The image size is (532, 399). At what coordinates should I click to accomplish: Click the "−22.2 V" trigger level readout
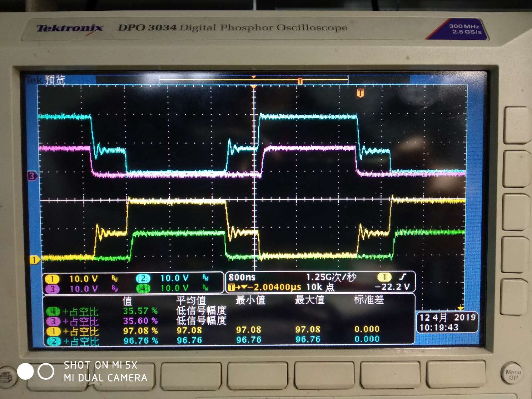pos(392,287)
